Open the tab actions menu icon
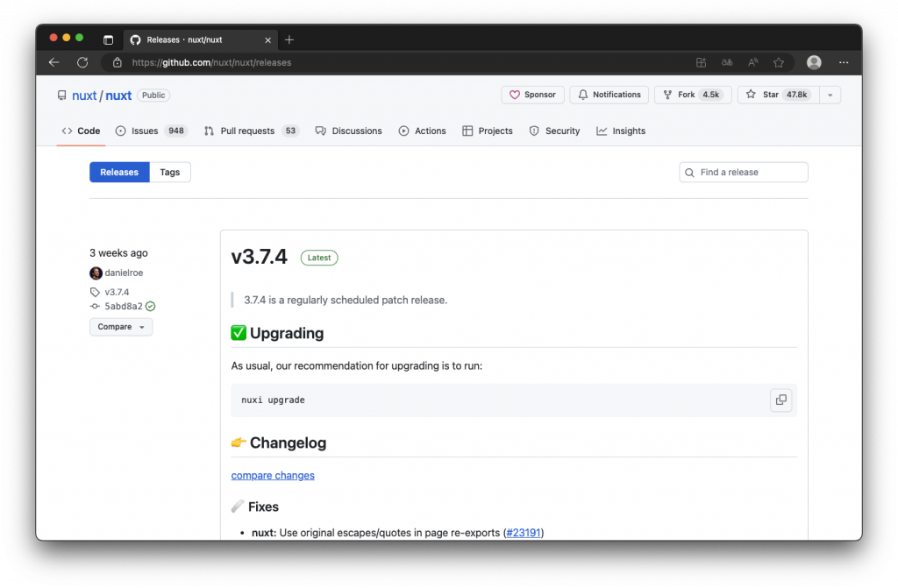898x588 pixels. pyautogui.click(x=108, y=39)
